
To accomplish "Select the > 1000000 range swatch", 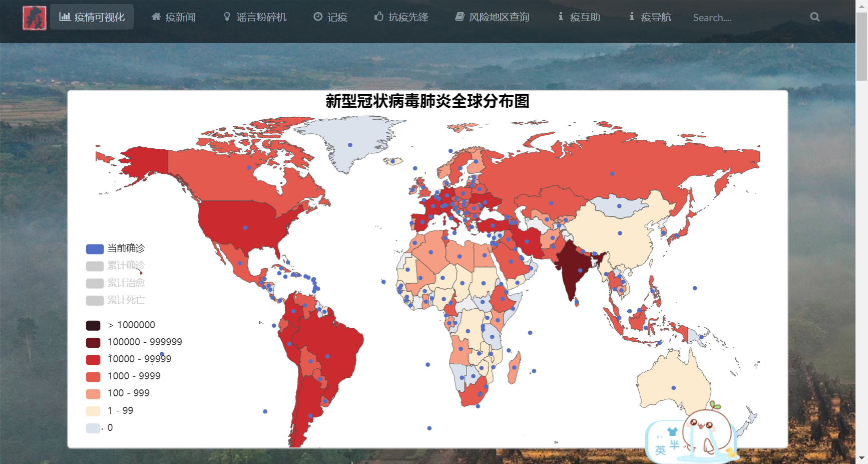I will (x=93, y=325).
